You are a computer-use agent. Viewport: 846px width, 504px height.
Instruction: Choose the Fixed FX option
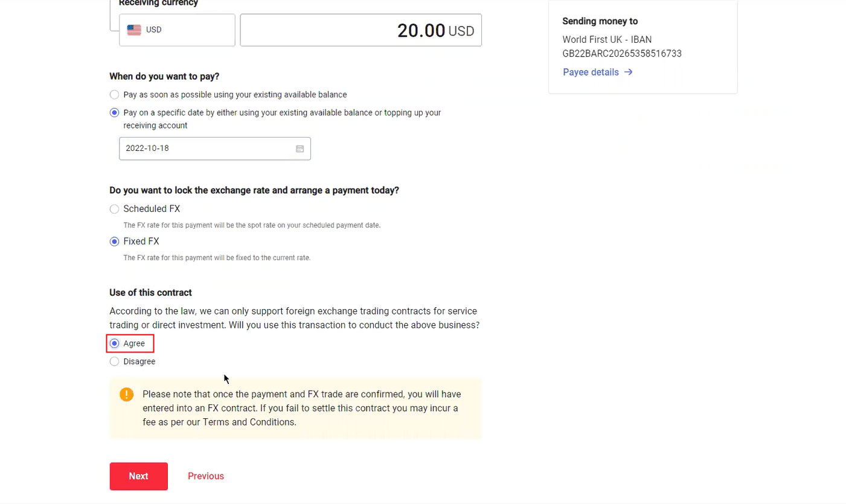coord(114,241)
